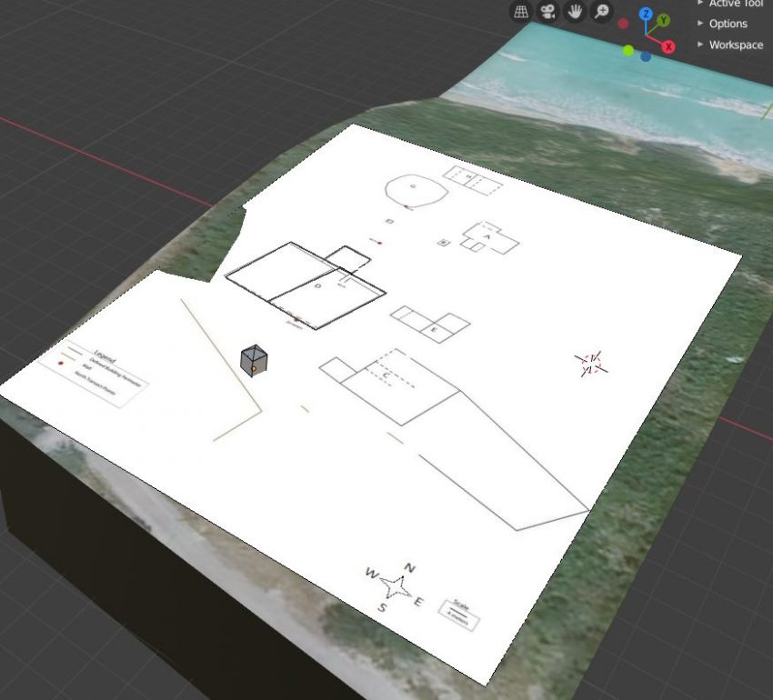
Task: Click the Z axis ball on the navigation gizmo
Action: pyautogui.click(x=646, y=15)
